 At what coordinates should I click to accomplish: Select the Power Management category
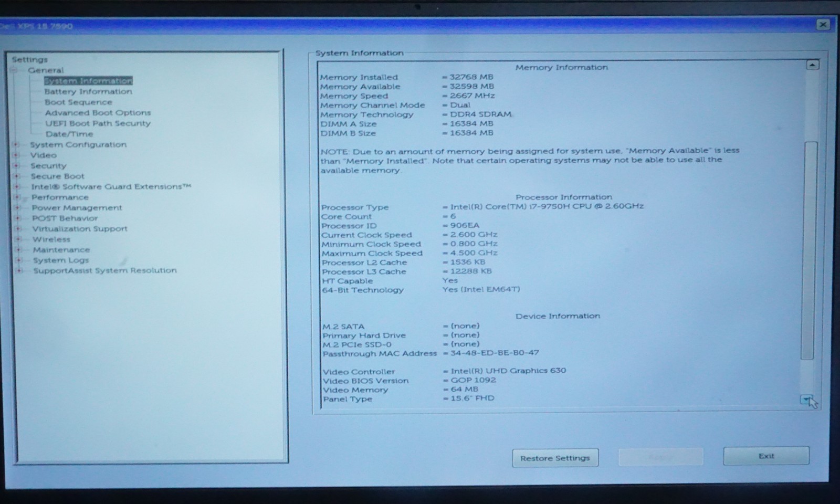(77, 207)
